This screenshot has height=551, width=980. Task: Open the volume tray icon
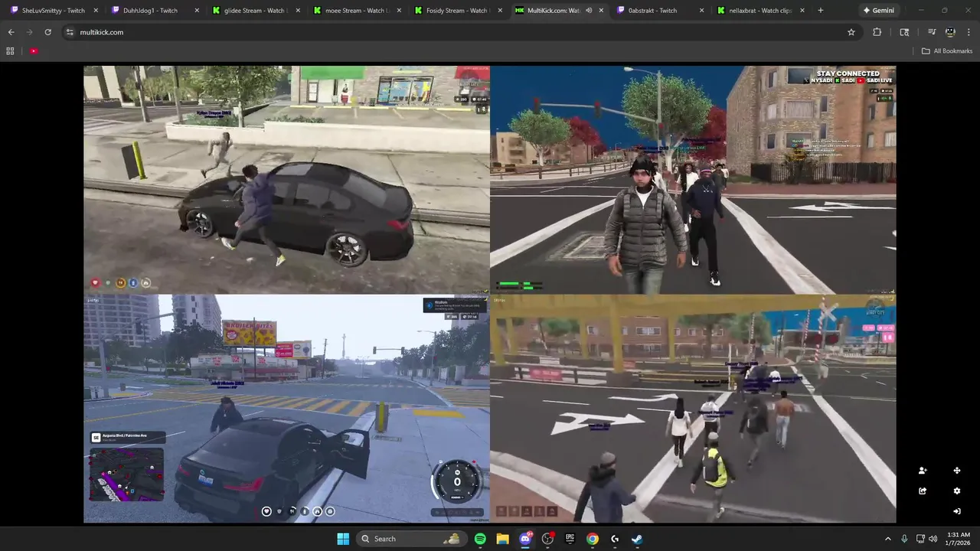pos(933,539)
